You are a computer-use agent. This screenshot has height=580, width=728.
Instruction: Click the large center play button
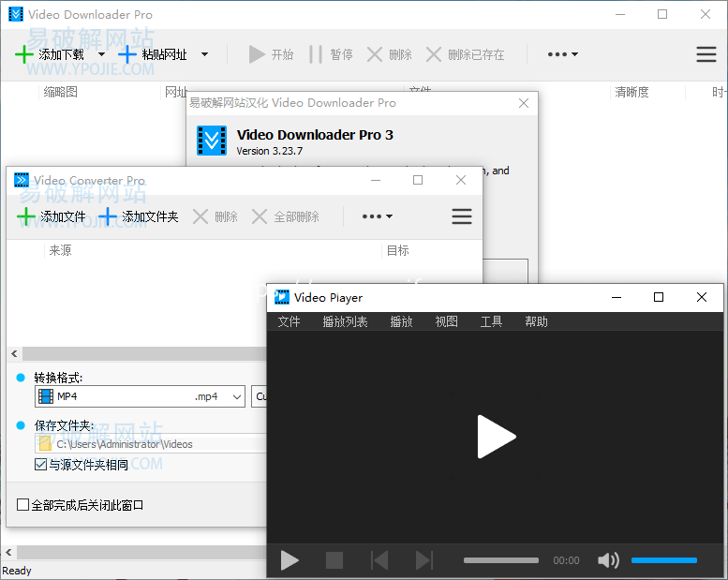(x=496, y=437)
